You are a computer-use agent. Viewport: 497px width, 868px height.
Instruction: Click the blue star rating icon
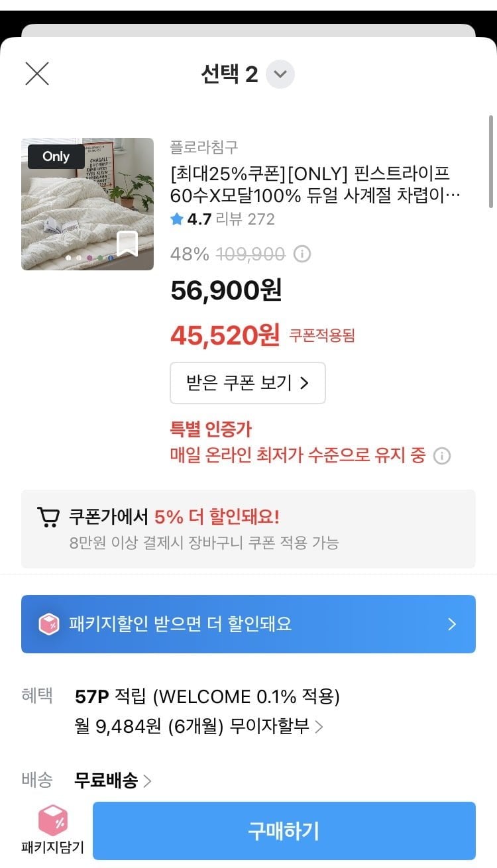point(177,219)
